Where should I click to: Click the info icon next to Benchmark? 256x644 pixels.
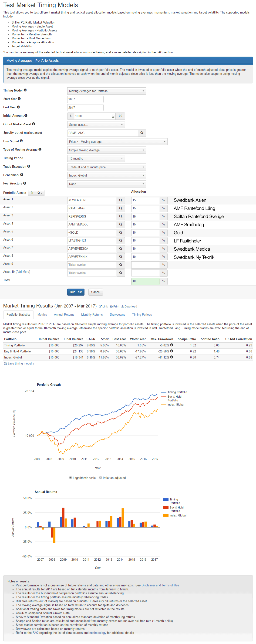tap(22, 175)
